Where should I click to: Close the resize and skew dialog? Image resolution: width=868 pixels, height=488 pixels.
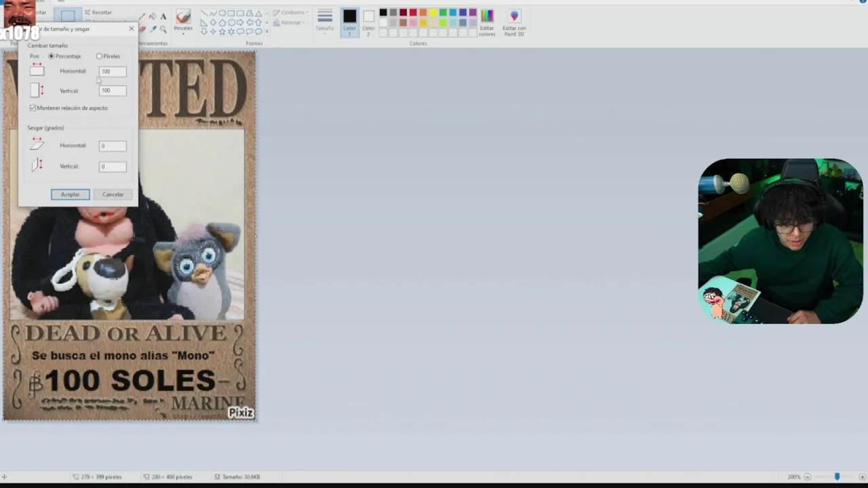point(131,28)
